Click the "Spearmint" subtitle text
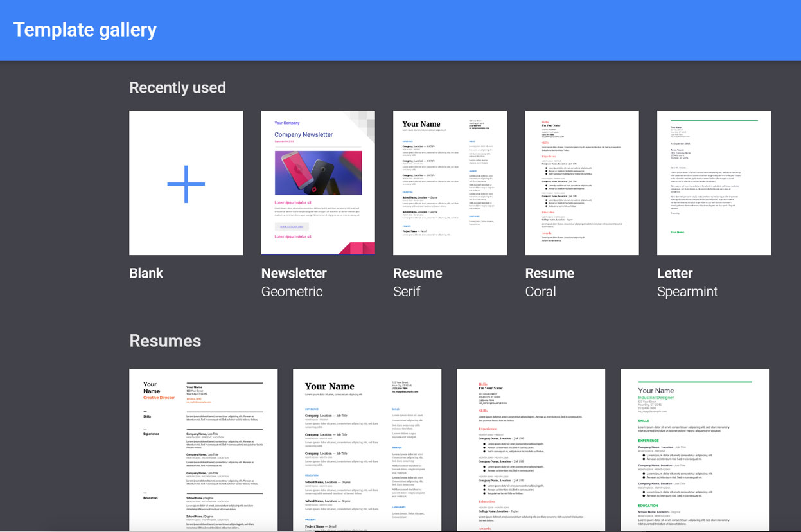The height and width of the screenshot is (532, 801). pyautogui.click(x=687, y=291)
